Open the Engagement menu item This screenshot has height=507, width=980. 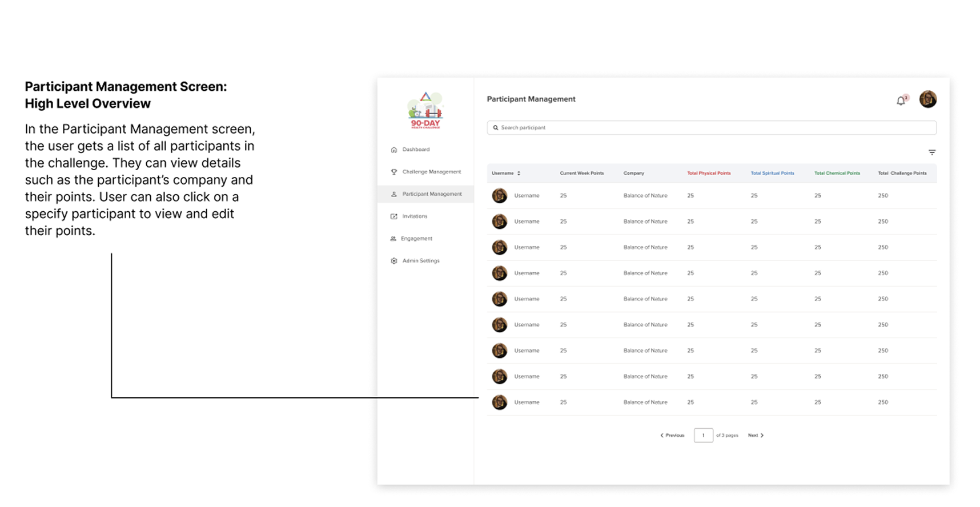pyautogui.click(x=416, y=239)
